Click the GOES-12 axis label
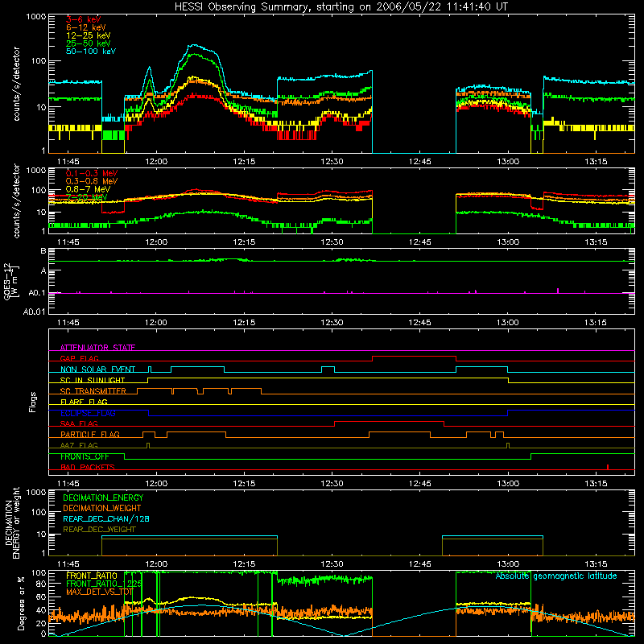 pos(10,281)
